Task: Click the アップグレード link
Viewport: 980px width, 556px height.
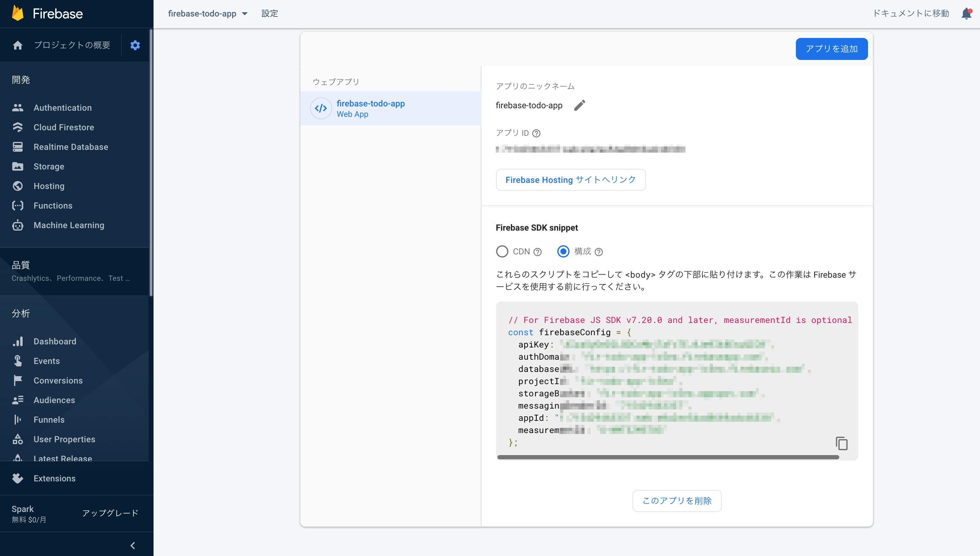Action: pos(110,513)
